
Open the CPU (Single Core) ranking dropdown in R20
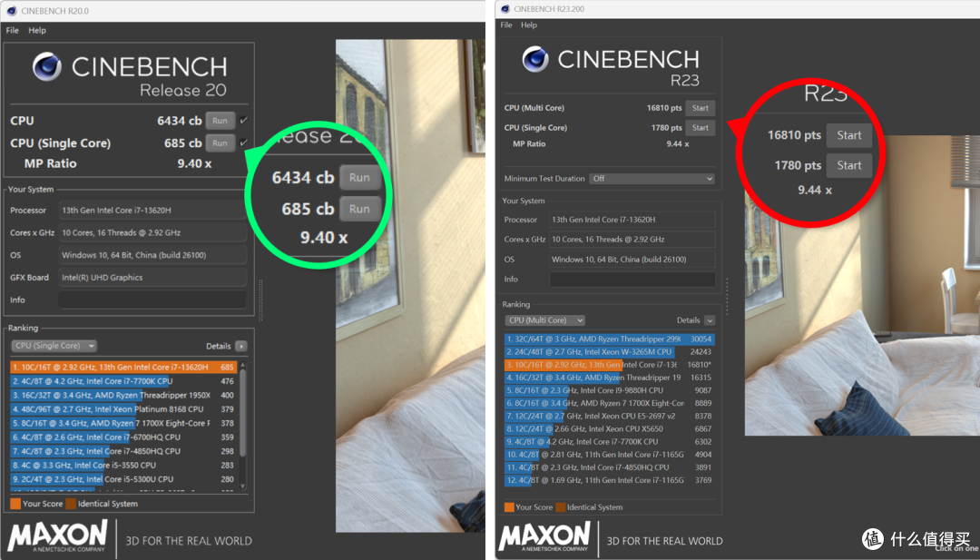coord(54,346)
